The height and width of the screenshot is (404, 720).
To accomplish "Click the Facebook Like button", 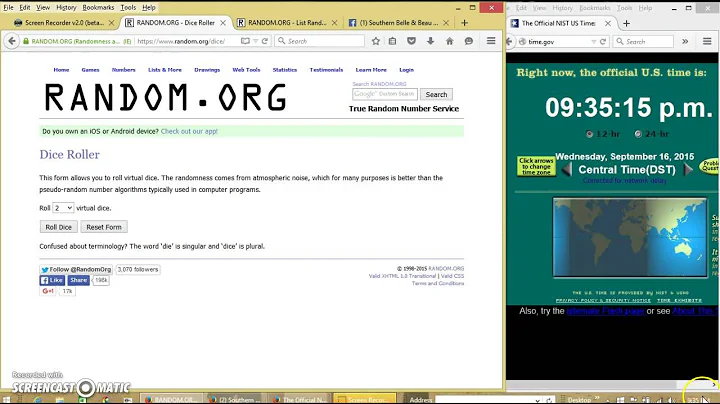I will pos(52,280).
